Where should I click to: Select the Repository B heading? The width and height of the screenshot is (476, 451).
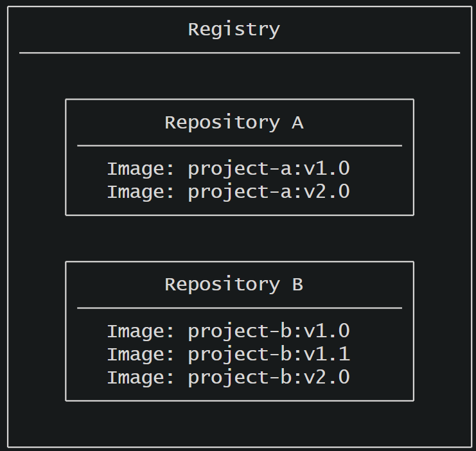click(x=234, y=285)
